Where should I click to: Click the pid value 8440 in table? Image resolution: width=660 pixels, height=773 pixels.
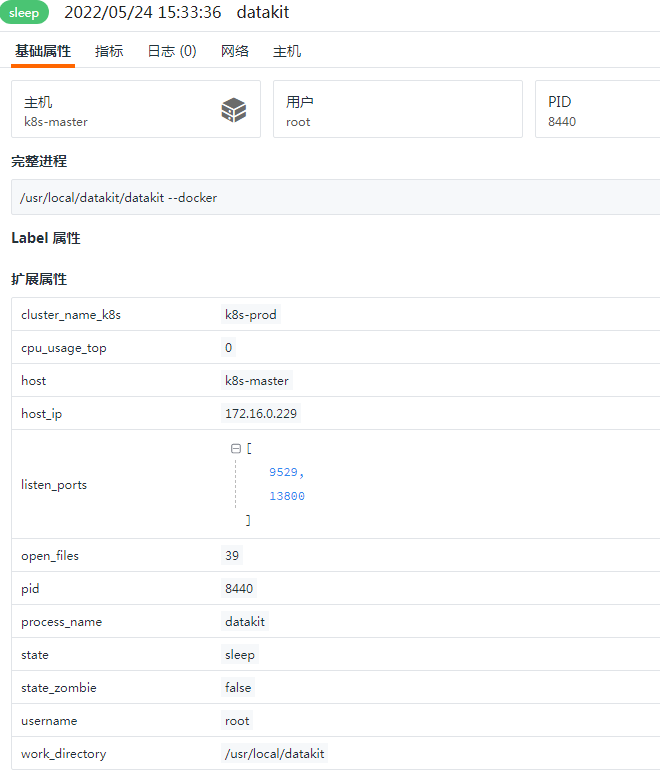[239, 589]
